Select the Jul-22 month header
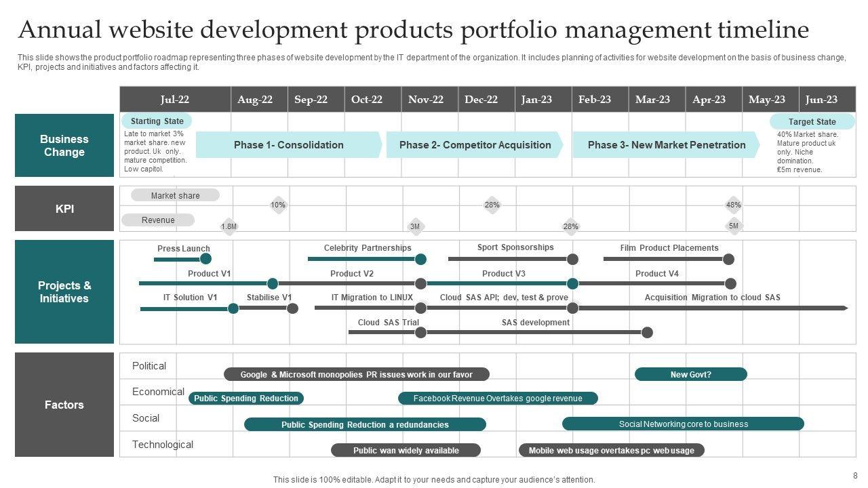The width and height of the screenshot is (868, 488). coord(175,100)
